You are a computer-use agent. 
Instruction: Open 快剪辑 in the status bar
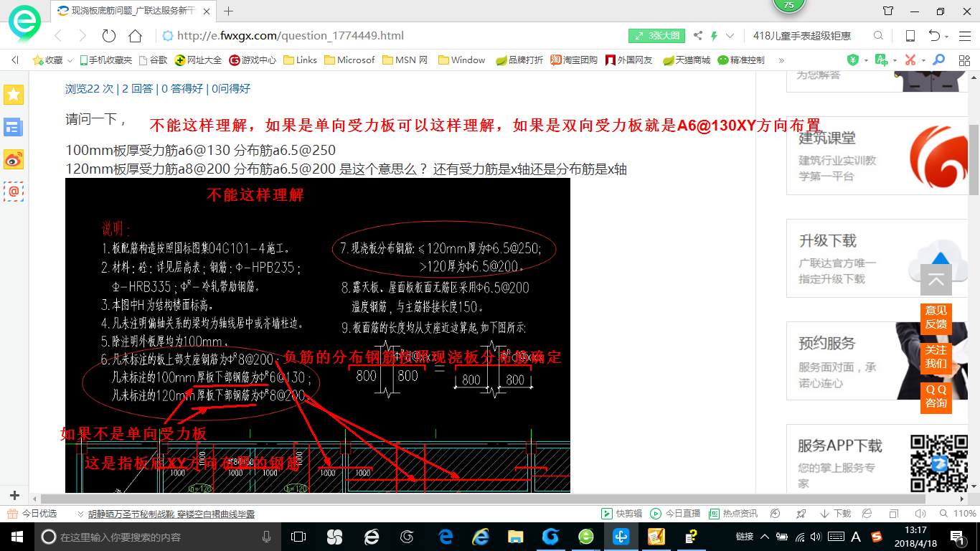(x=622, y=514)
